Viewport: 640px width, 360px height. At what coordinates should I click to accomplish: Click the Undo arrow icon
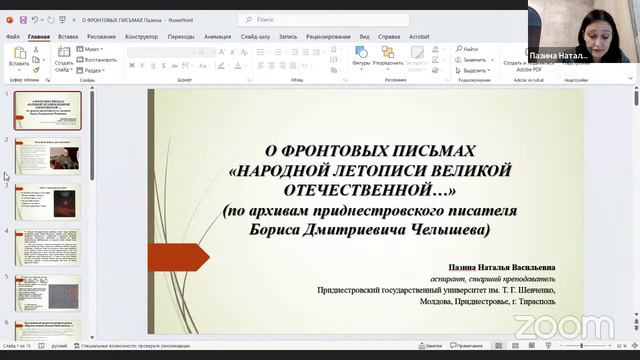pyautogui.click(x=35, y=20)
